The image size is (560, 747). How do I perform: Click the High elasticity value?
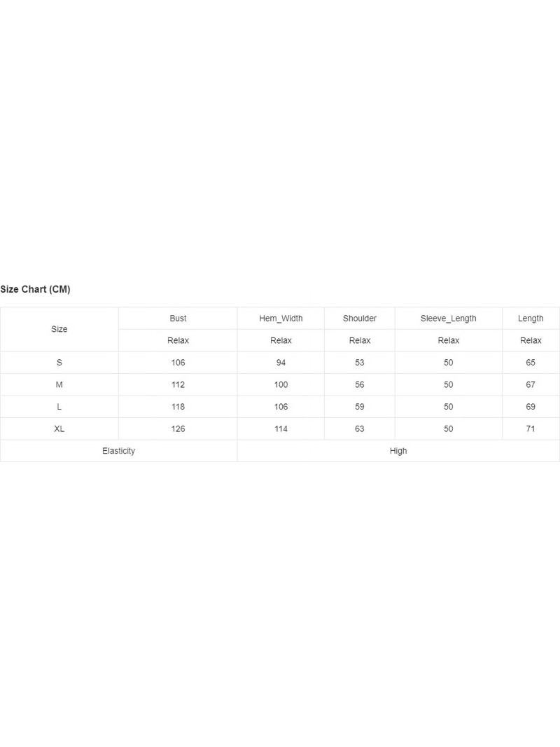tap(398, 451)
